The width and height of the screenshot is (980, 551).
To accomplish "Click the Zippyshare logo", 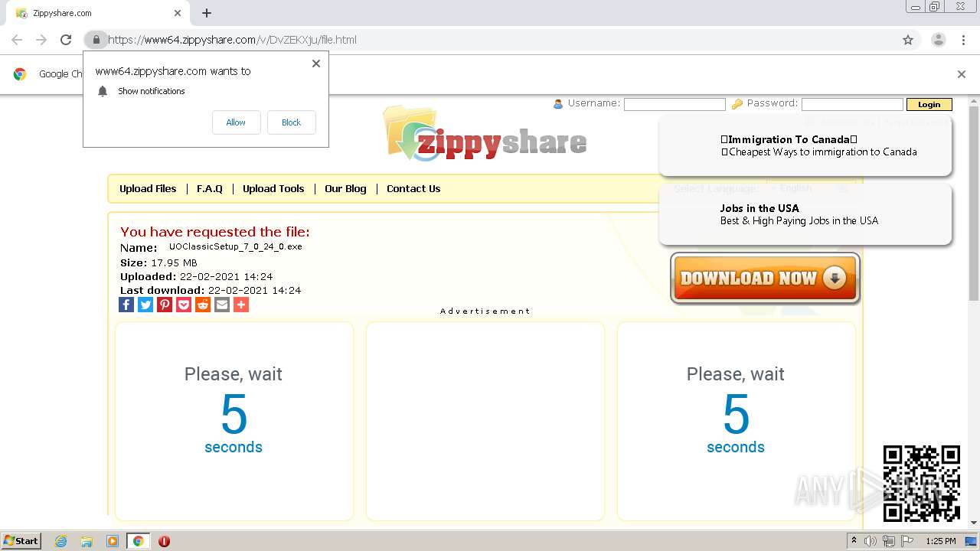I will pos(485,135).
